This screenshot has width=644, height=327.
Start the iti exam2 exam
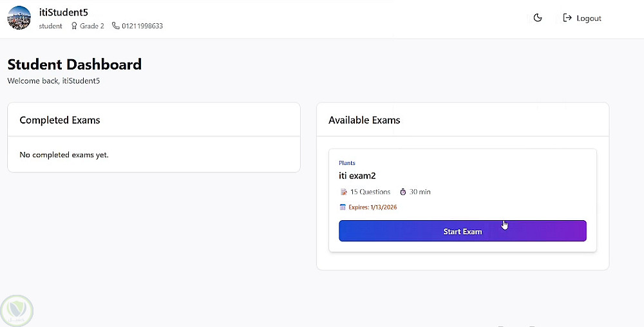(x=462, y=231)
